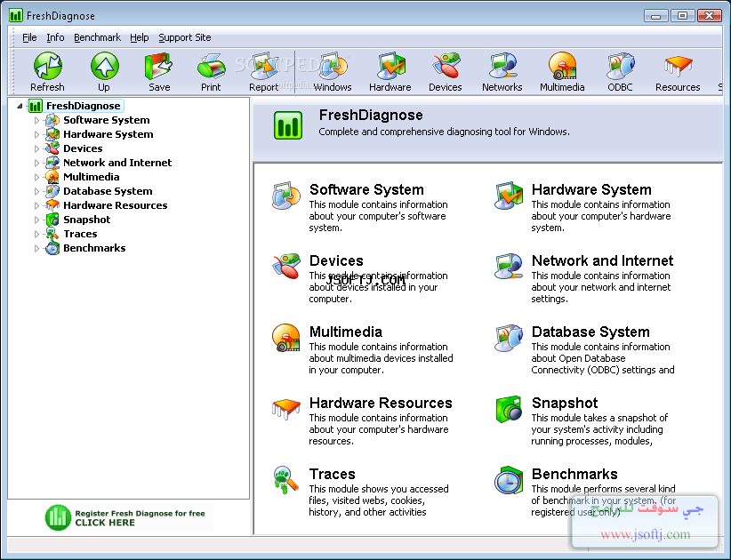The width and height of the screenshot is (731, 560).
Task: Expand the Network and Internet tree node
Action: (x=36, y=163)
